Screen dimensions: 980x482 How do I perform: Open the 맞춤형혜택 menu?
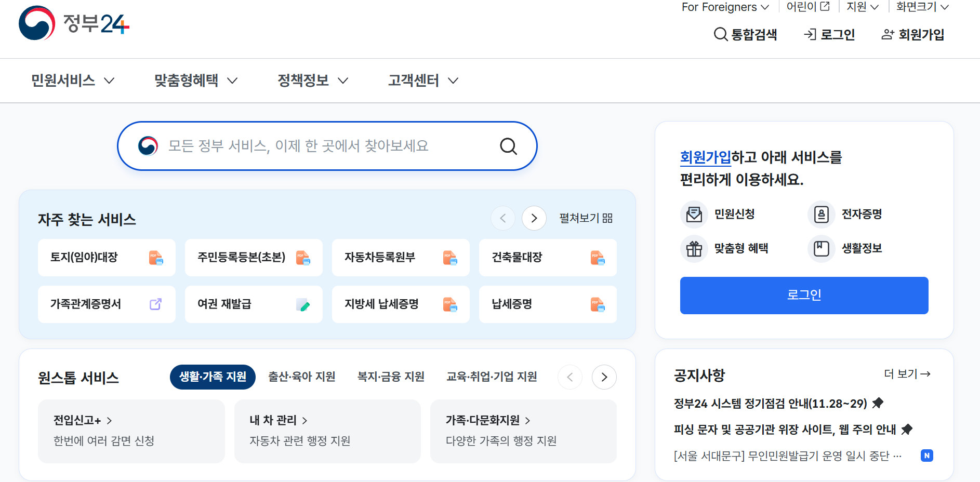pyautogui.click(x=196, y=81)
